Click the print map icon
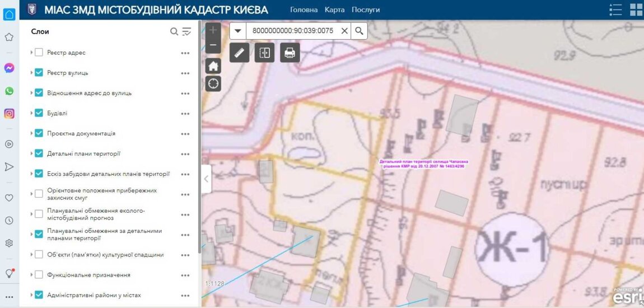The height and width of the screenshot is (308, 644). click(290, 53)
